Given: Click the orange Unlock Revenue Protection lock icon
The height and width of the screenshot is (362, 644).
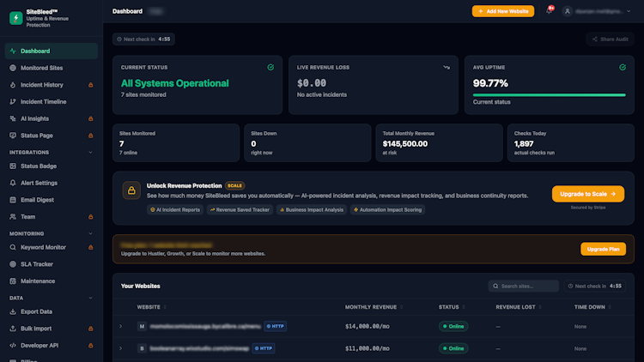Looking at the screenshot, I should pos(131,190).
